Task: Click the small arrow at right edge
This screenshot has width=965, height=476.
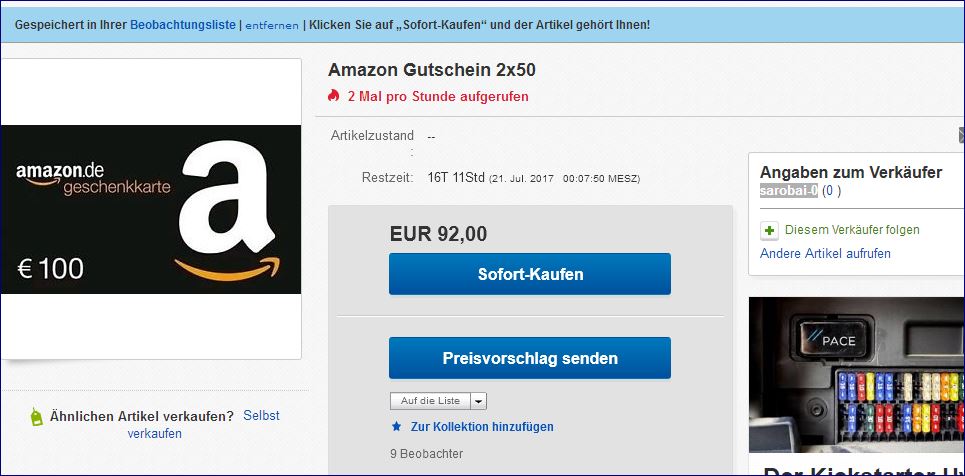Action: [961, 135]
